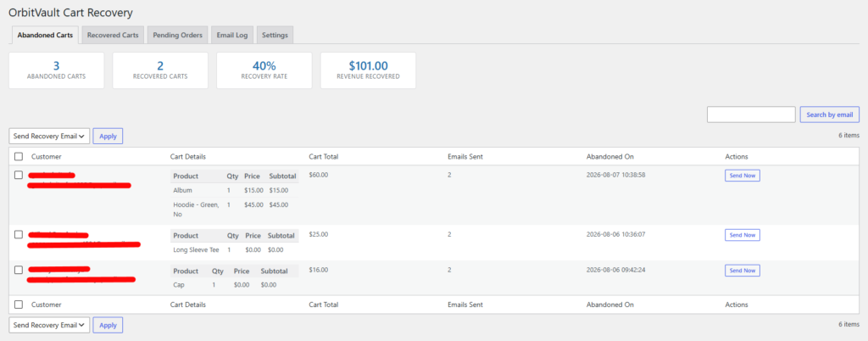Go to the Settings tab
This screenshot has height=341, width=868.
click(x=275, y=35)
